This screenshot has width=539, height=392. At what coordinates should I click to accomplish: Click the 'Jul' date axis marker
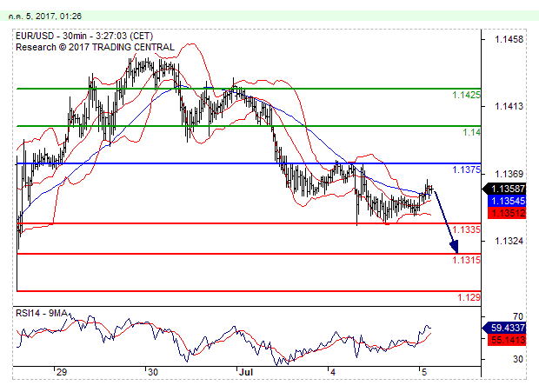246,372
